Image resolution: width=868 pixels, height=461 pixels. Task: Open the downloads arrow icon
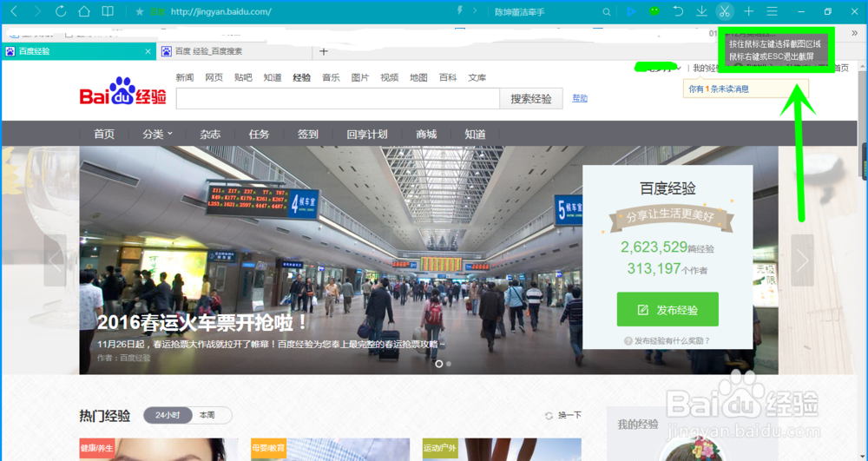pyautogui.click(x=701, y=11)
